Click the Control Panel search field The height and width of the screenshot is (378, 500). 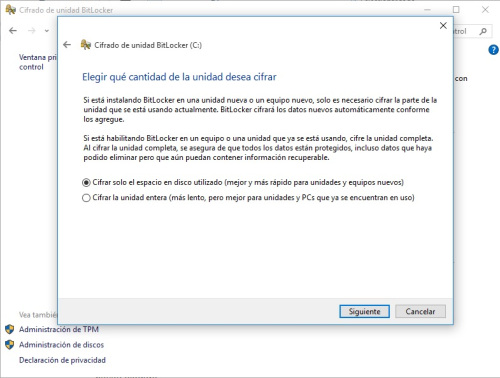[472, 31]
